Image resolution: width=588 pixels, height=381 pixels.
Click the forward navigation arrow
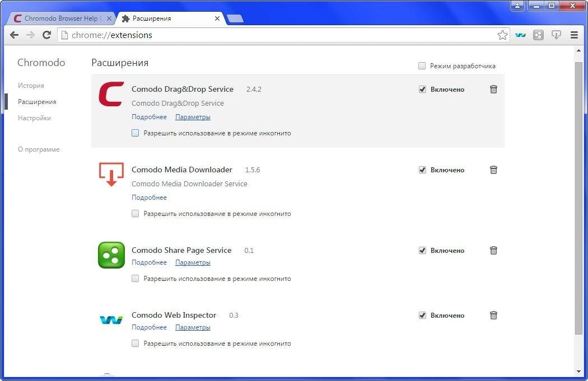click(30, 35)
